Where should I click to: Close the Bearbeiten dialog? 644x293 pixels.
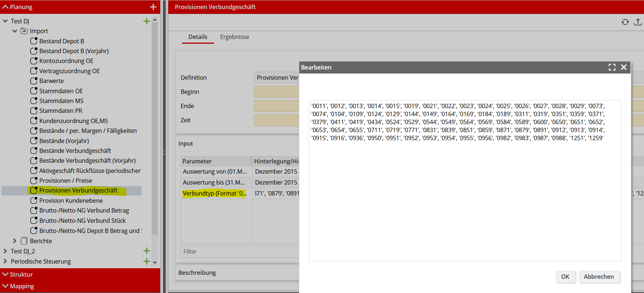point(624,67)
